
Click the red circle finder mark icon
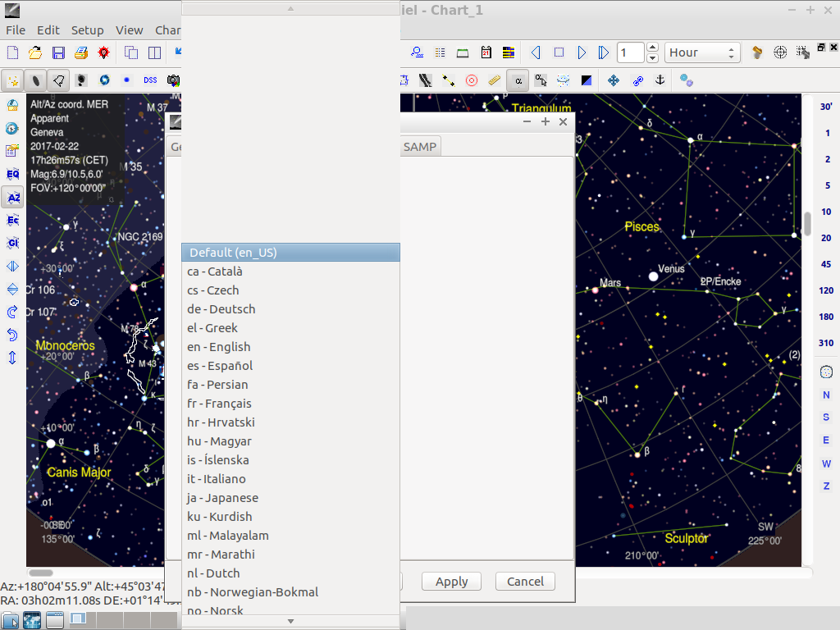pos(472,80)
